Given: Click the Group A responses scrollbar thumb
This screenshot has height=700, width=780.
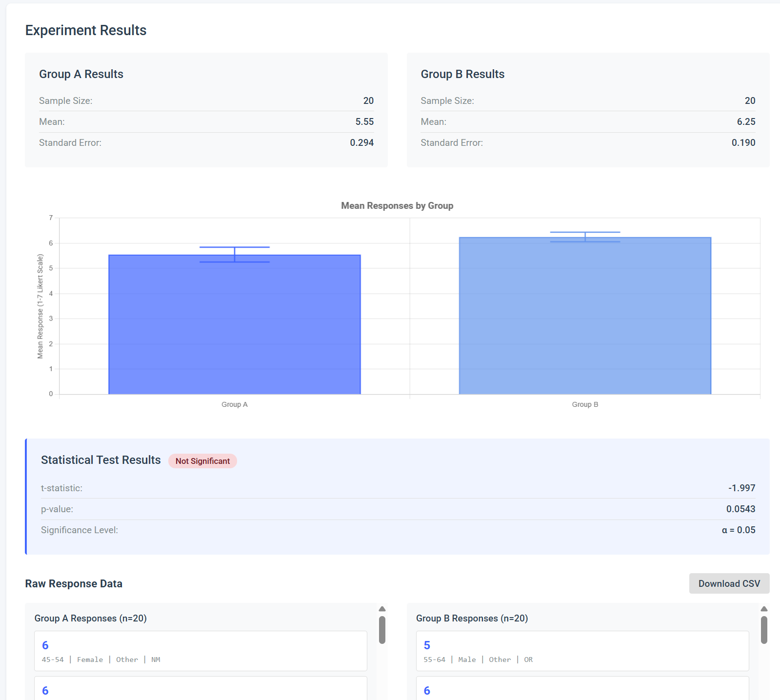Looking at the screenshot, I should (x=382, y=630).
